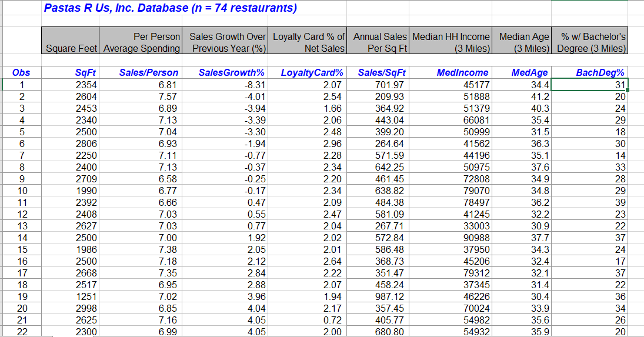644x337 pixels.
Task: Click Sales/SqFt value 680.80
Action: (378, 332)
